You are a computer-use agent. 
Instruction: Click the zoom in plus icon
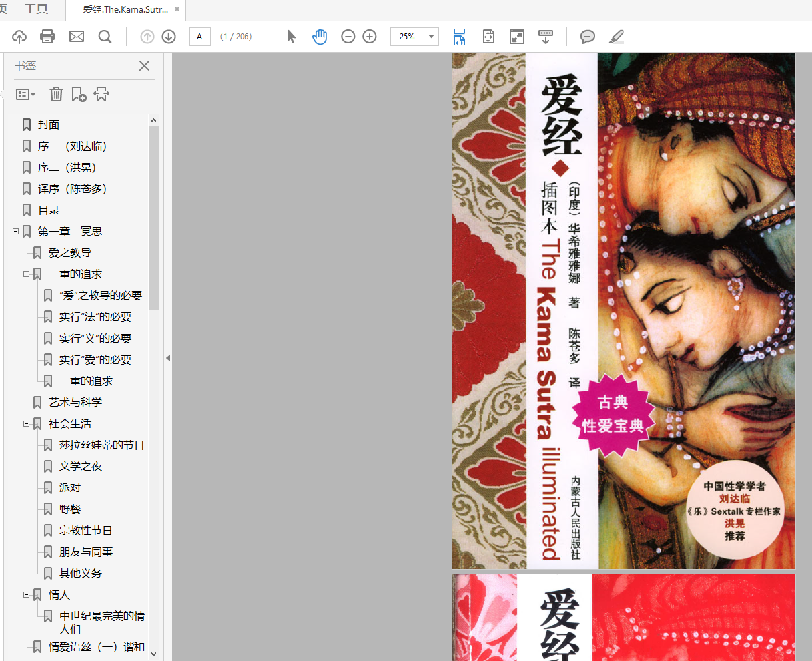pyautogui.click(x=370, y=37)
